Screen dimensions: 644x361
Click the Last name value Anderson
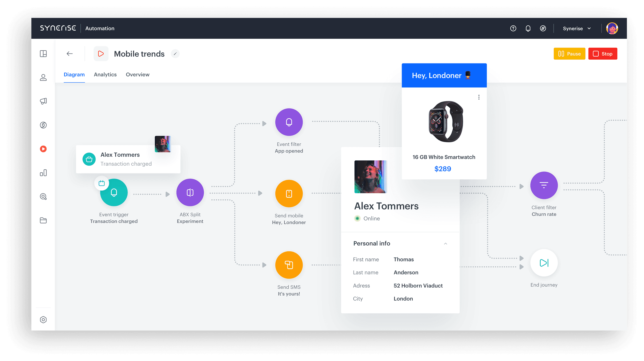406,272
